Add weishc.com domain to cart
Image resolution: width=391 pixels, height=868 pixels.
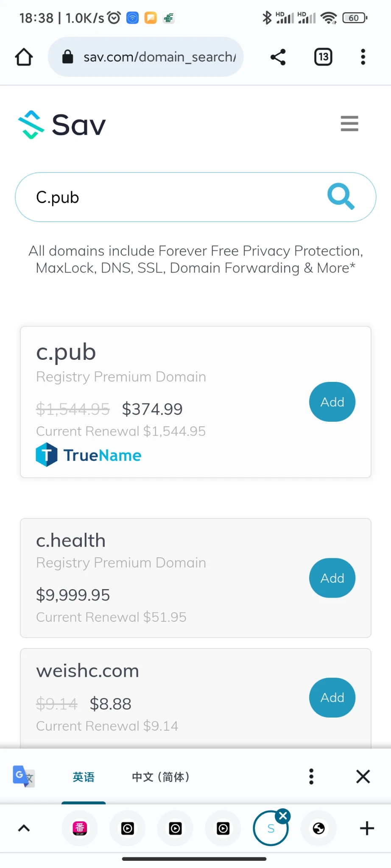[332, 698]
